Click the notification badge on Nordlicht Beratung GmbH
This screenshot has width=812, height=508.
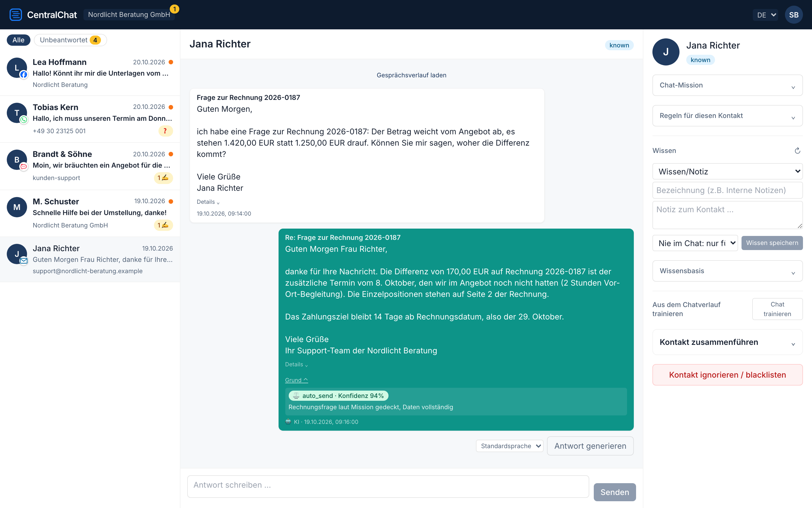[175, 9]
